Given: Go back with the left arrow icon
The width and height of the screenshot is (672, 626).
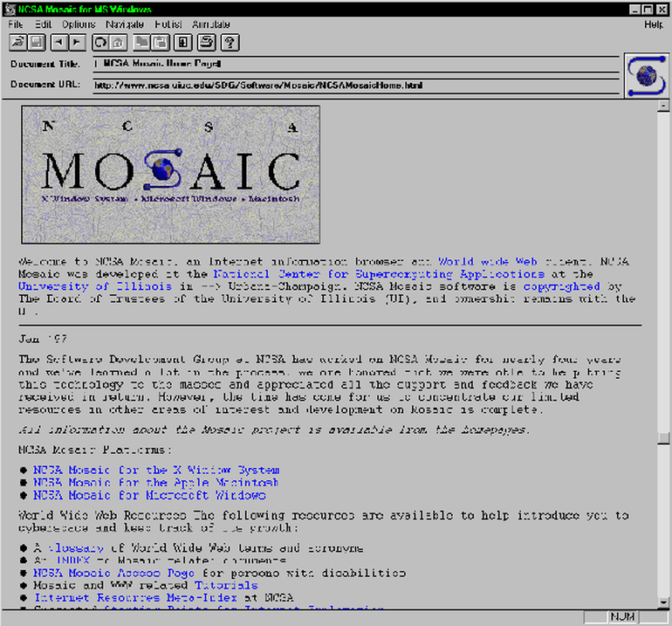Looking at the screenshot, I should click(58, 43).
